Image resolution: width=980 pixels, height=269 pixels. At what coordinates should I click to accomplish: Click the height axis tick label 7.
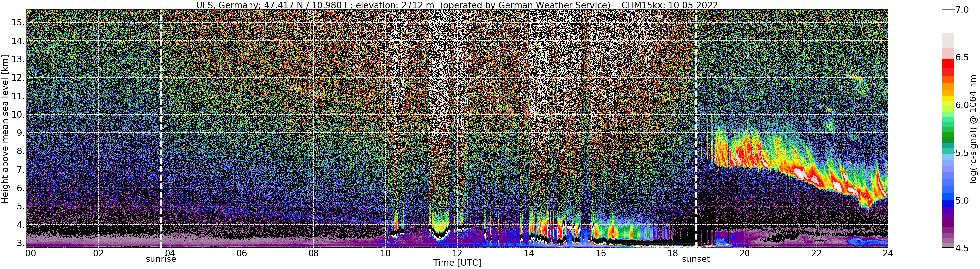pos(21,170)
